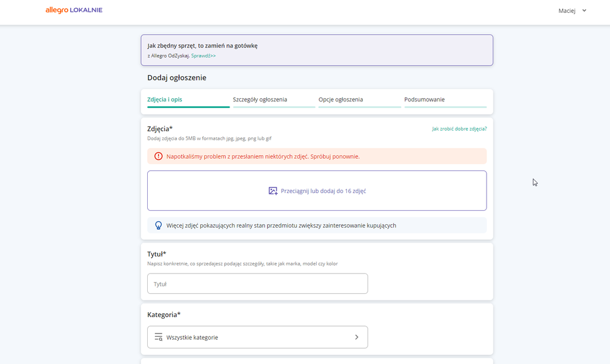610x364 pixels.
Task: Open the Opcje ogłoszenia step
Action: pos(341,100)
